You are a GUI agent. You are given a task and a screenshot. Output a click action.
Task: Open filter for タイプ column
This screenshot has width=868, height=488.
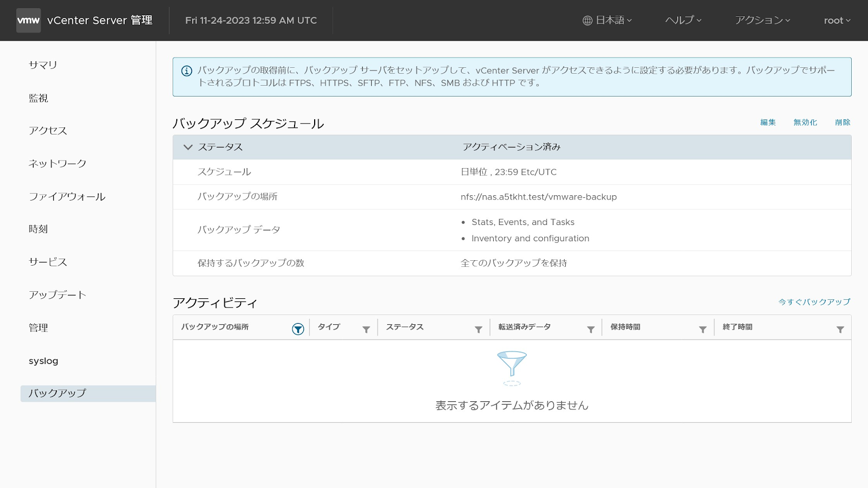coord(366,330)
